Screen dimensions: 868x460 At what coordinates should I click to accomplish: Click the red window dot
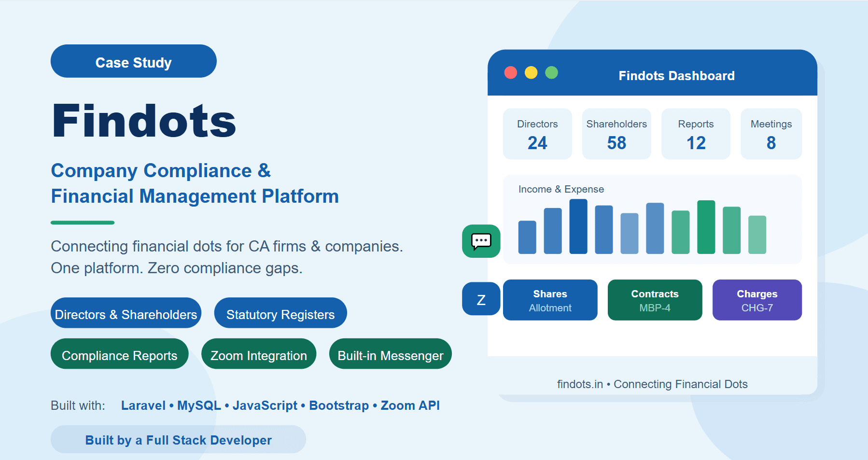point(511,72)
